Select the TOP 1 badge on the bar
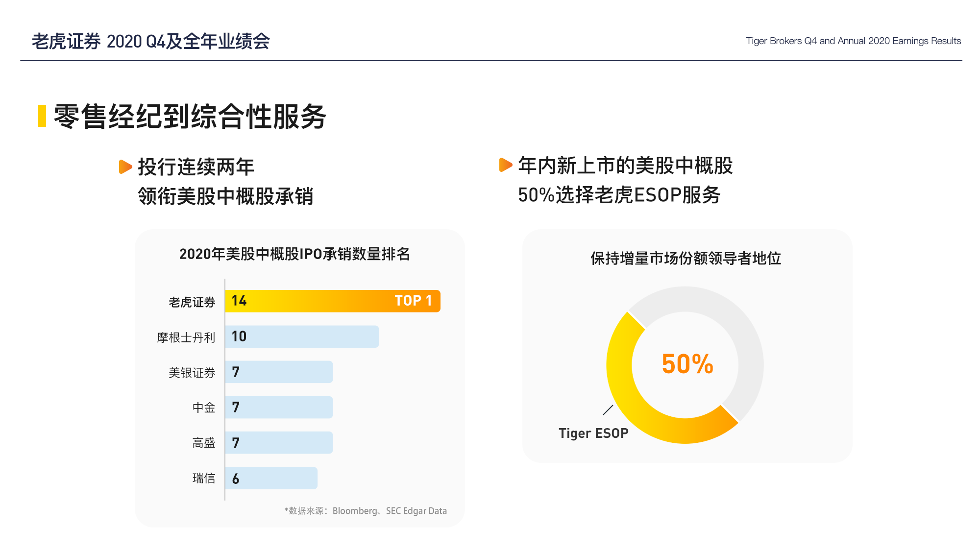 click(x=413, y=301)
